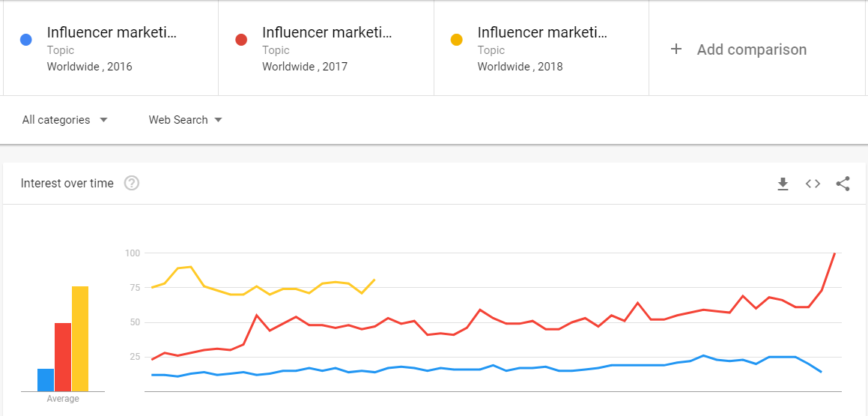Click the red dot for the 2017 term
Image resolution: width=868 pixels, height=416 pixels.
coord(241,40)
